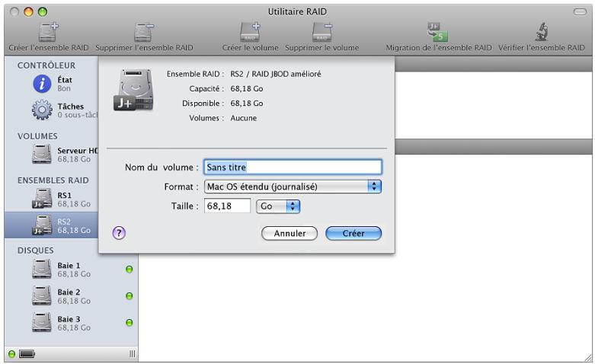Click the window resize corner handle
The image size is (595, 364).
[588, 357]
